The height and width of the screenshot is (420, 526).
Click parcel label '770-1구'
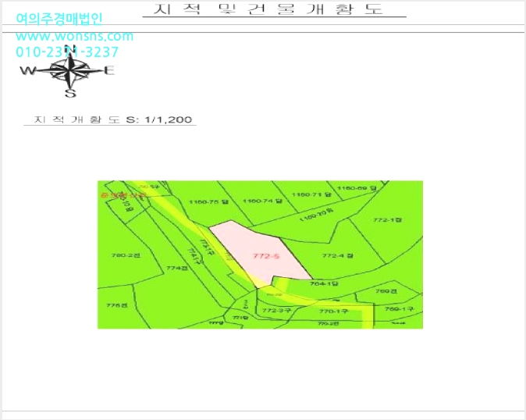334,311
